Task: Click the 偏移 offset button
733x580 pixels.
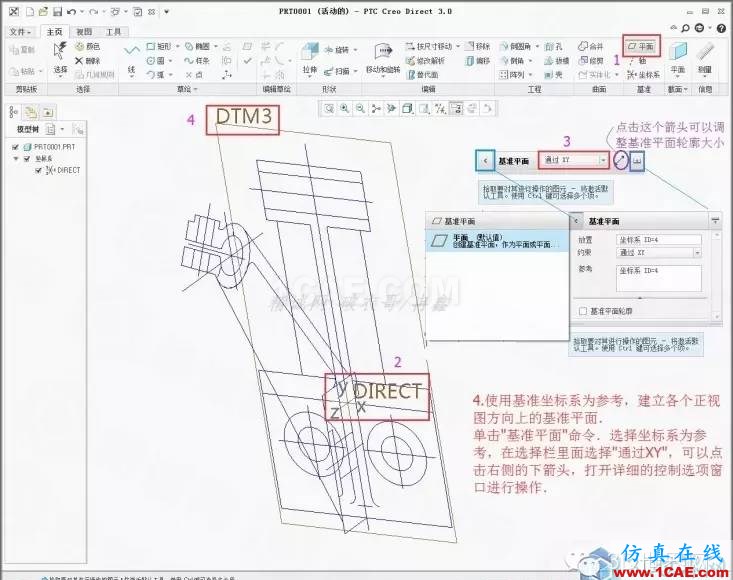Action: pos(478,61)
